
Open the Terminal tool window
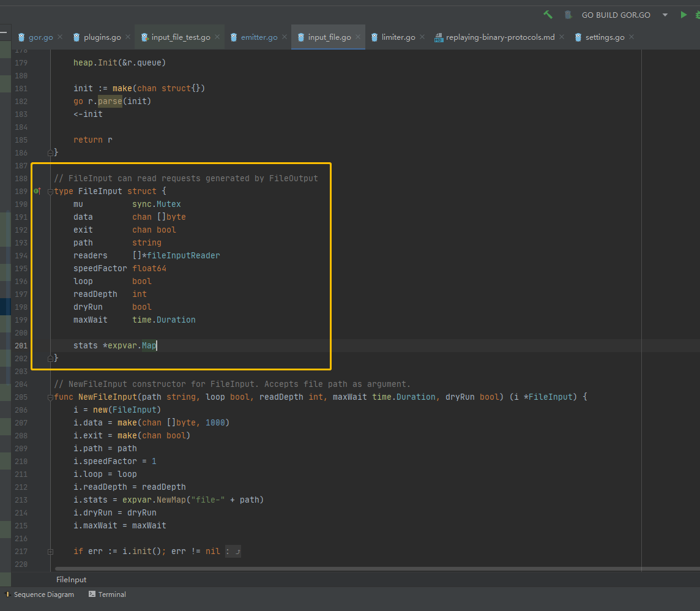[x=107, y=594]
